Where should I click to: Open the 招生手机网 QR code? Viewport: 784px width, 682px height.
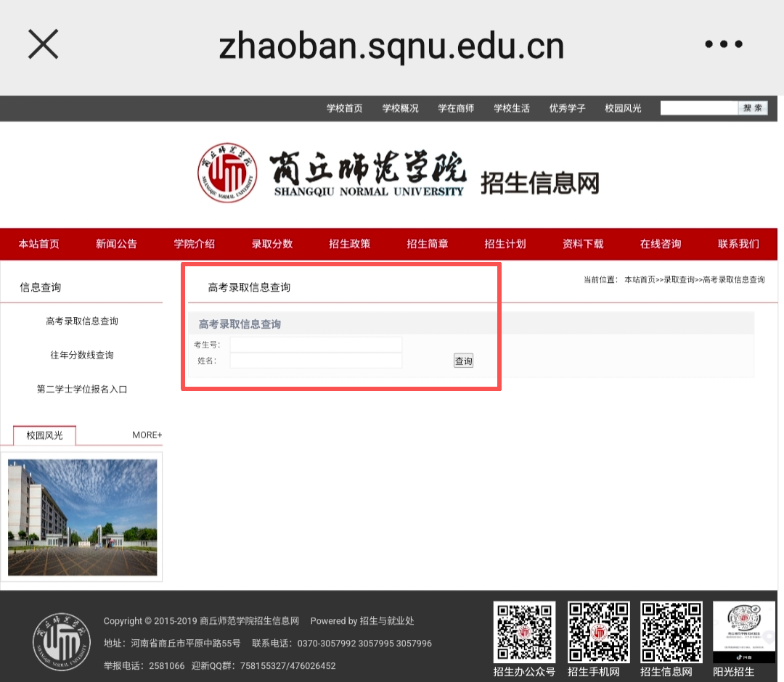[598, 632]
